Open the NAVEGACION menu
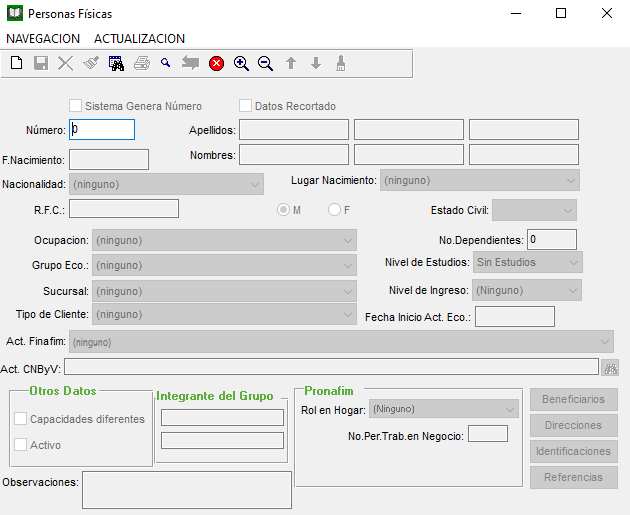 [x=43, y=38]
